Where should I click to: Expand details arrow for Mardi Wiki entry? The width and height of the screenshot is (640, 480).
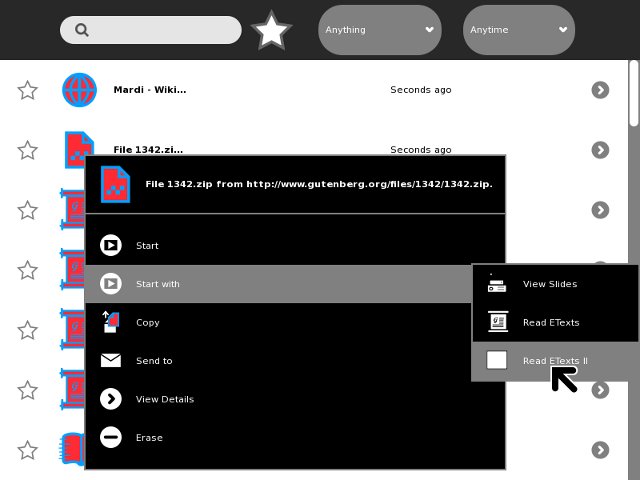[x=600, y=90]
